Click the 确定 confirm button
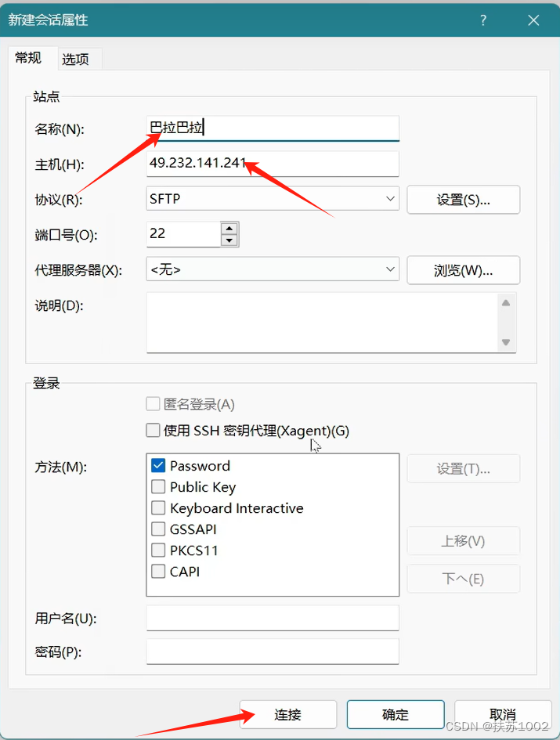This screenshot has width=560, height=740. 396,714
